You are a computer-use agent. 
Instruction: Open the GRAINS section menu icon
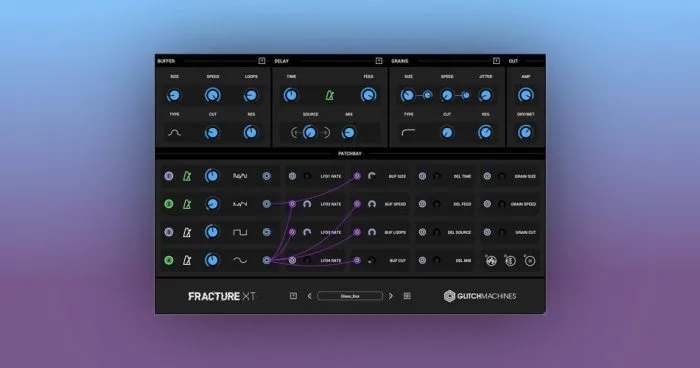click(496, 61)
